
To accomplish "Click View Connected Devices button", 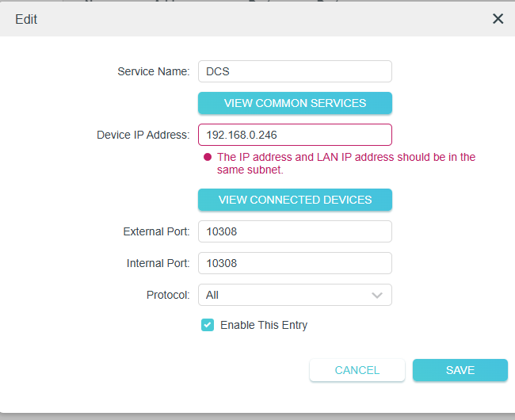I will (295, 200).
